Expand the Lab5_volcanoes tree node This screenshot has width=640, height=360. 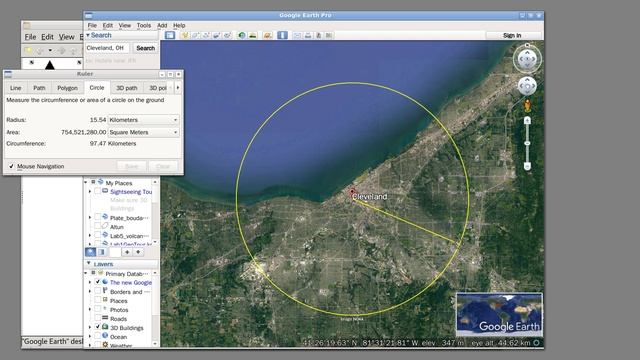pyautogui.click(x=90, y=236)
